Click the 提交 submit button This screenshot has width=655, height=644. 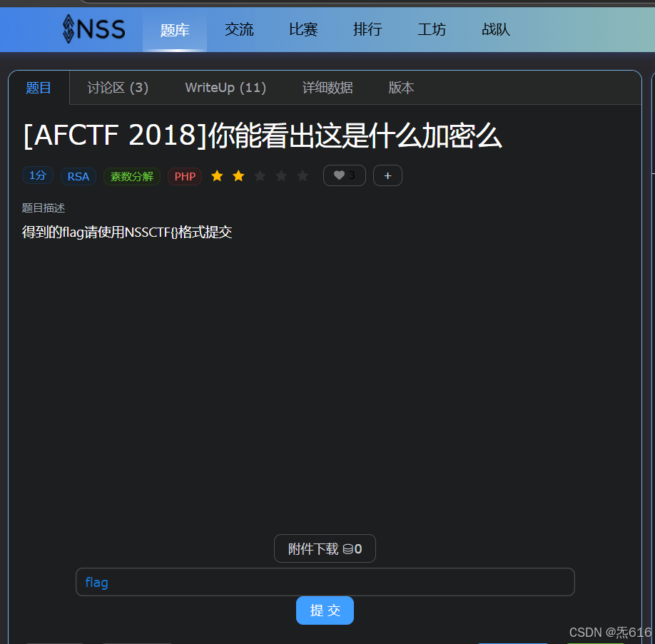325,610
